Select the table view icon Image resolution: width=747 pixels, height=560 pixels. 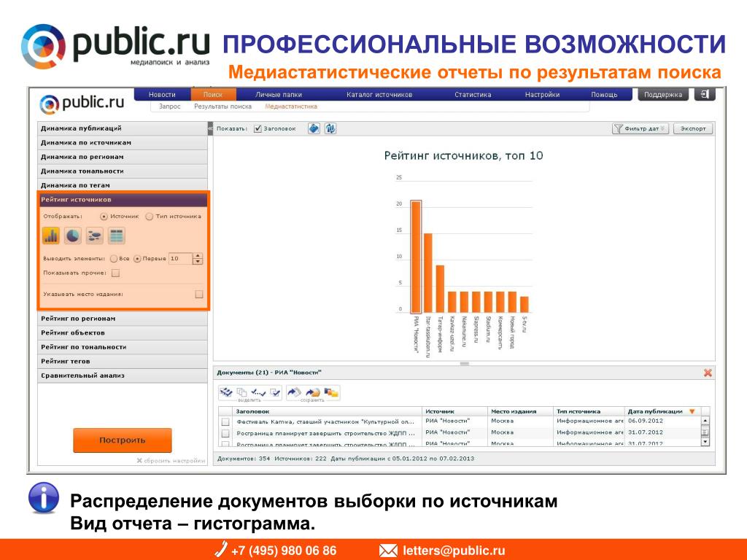point(116,236)
